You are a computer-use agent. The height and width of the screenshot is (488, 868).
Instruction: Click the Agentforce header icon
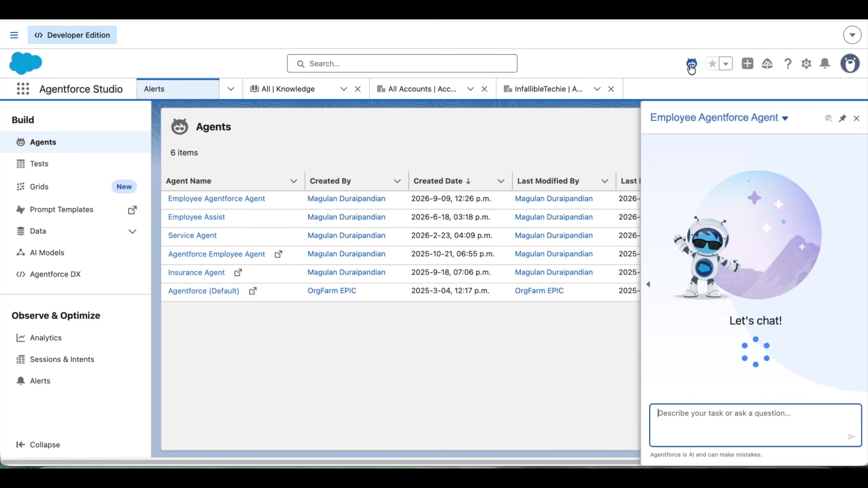click(x=692, y=64)
